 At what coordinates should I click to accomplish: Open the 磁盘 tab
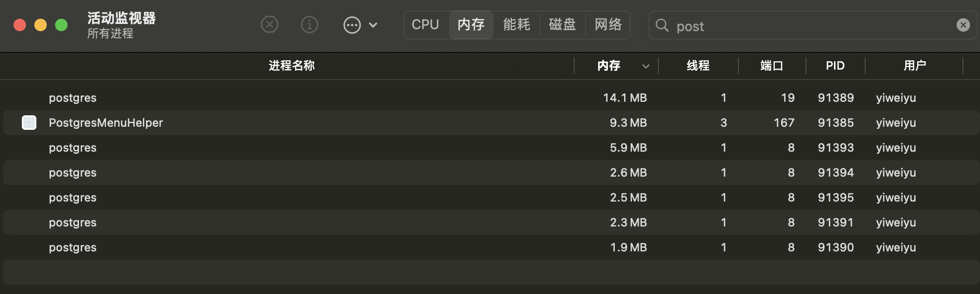(562, 24)
